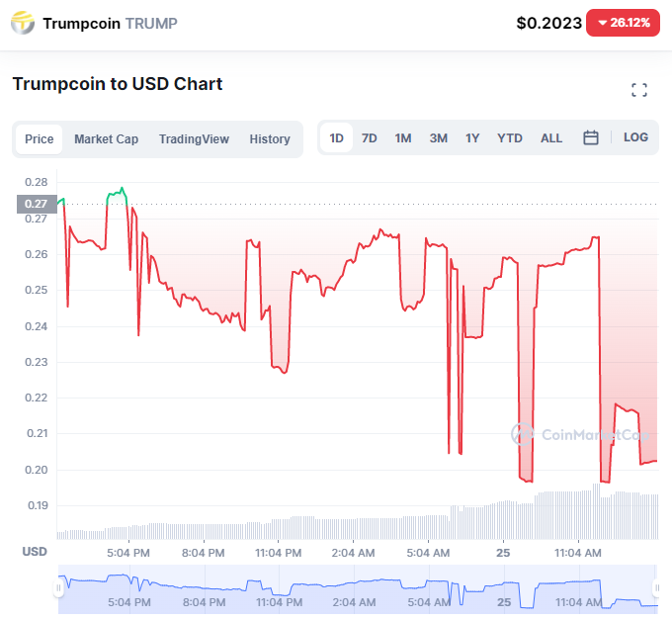Select the ALL time range
This screenshot has width=672, height=621.
click(x=551, y=138)
